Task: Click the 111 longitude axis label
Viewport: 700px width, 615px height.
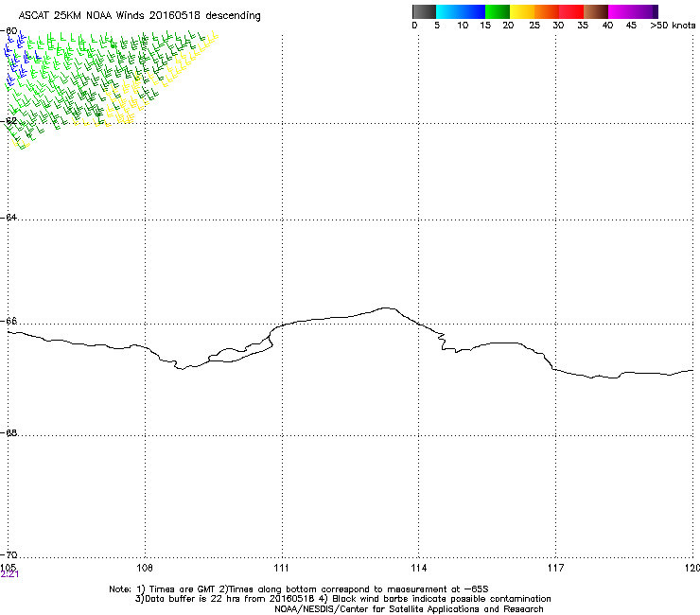Action: pos(281,568)
